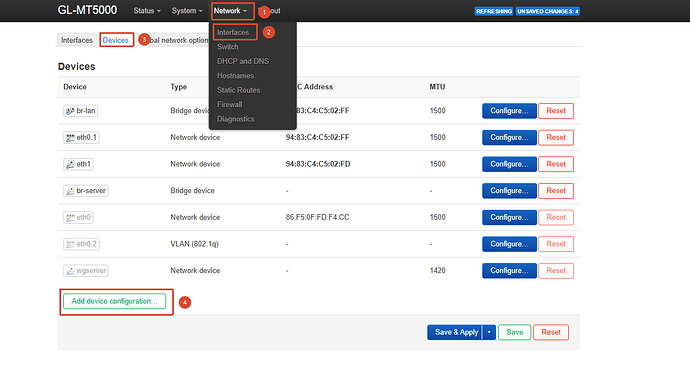The image size is (690, 384).
Task: Configure the eth0.1 device
Action: [509, 137]
